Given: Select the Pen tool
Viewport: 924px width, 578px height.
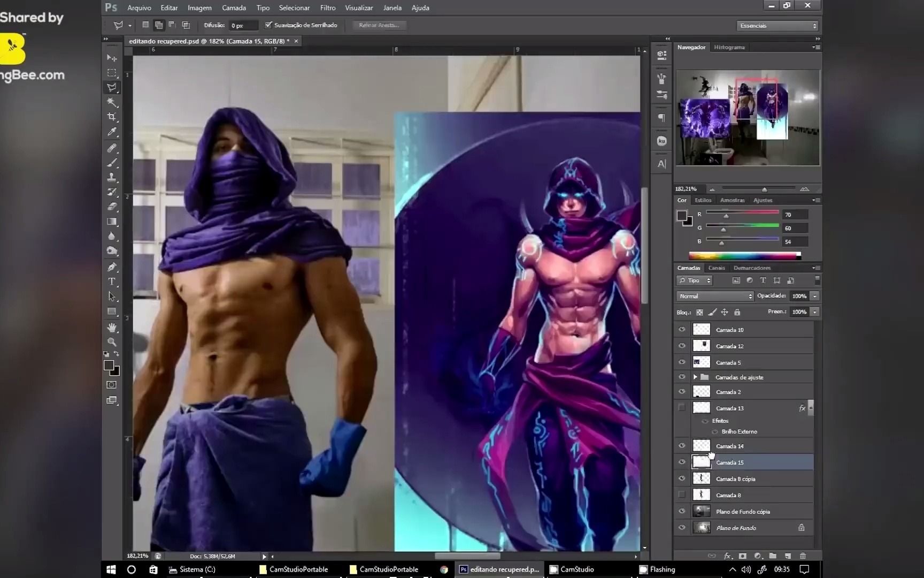Looking at the screenshot, I should point(112,267).
